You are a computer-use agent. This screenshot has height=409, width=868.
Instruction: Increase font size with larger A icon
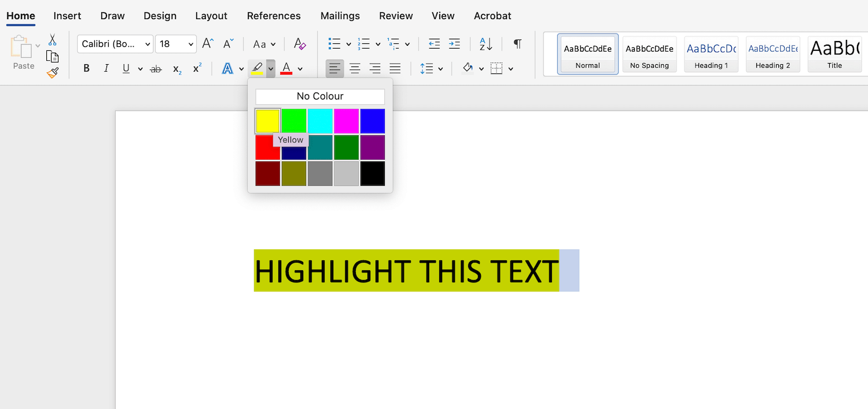208,43
